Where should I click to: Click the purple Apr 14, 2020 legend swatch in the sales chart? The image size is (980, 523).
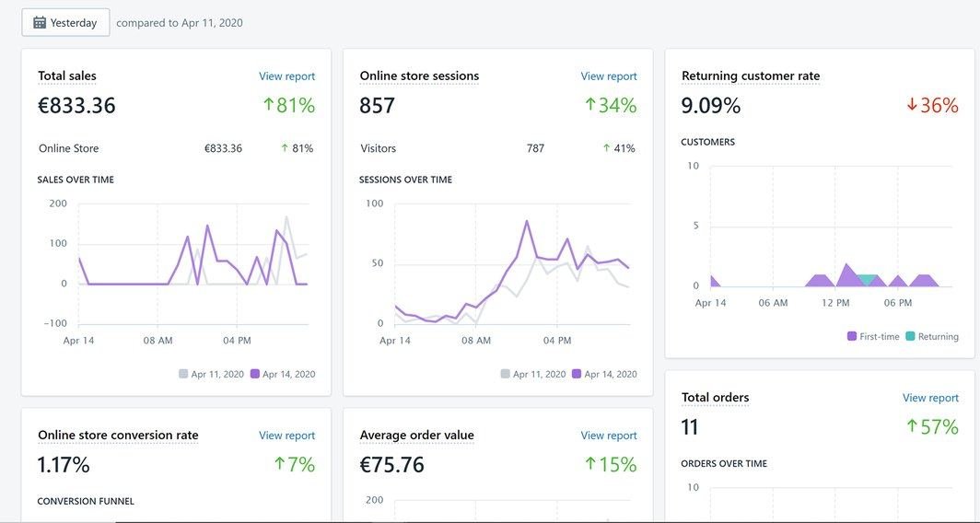coord(255,374)
